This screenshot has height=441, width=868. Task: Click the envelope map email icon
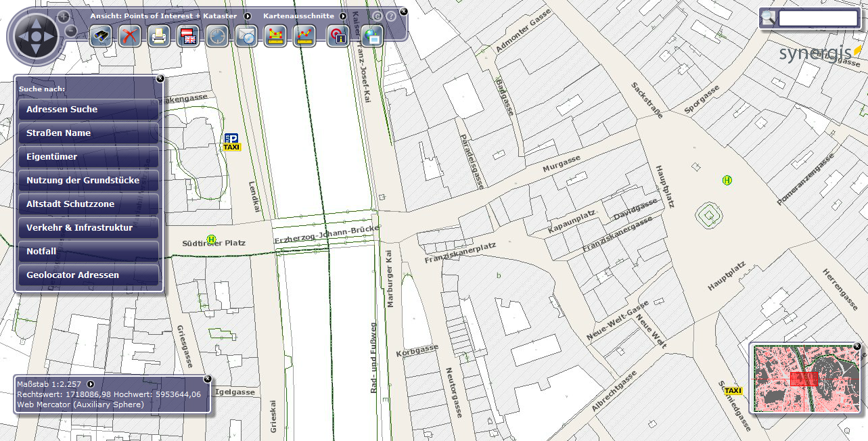click(246, 36)
